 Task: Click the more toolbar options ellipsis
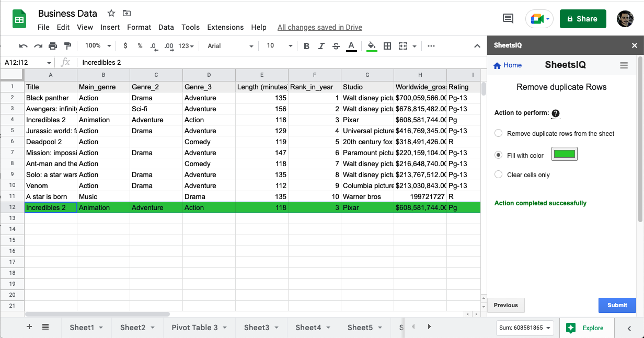click(x=431, y=46)
